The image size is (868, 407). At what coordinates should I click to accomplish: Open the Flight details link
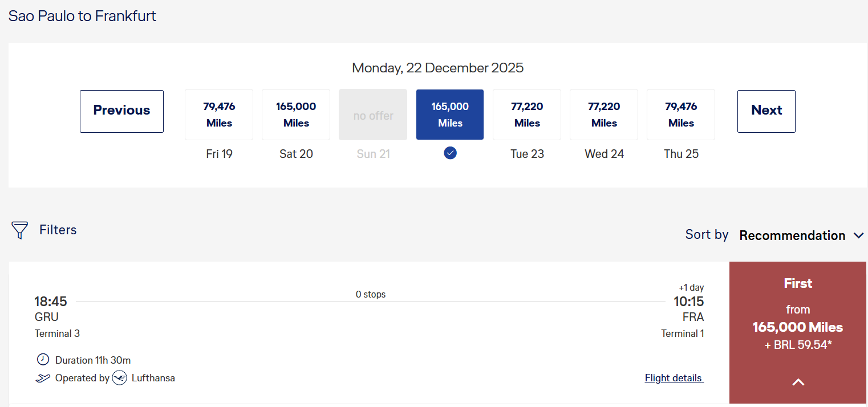tap(674, 378)
